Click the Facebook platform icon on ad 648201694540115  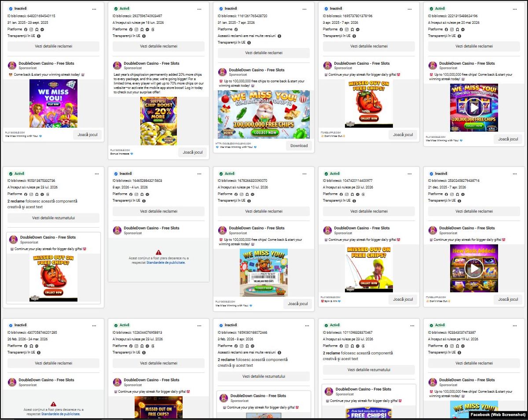pos(26,29)
